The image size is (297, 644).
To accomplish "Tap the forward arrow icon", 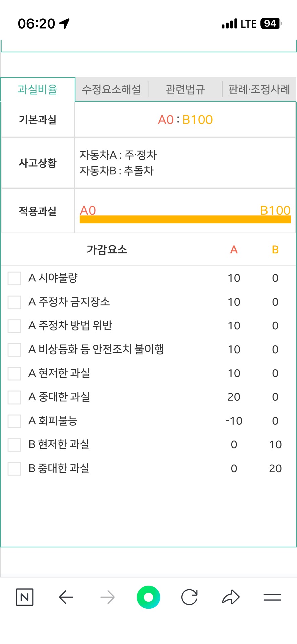I will (x=107, y=597).
